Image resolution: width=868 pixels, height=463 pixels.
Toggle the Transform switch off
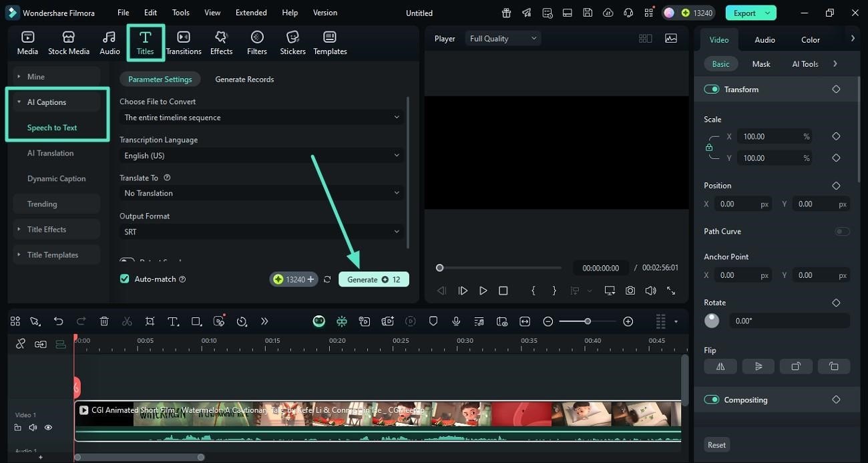click(712, 90)
